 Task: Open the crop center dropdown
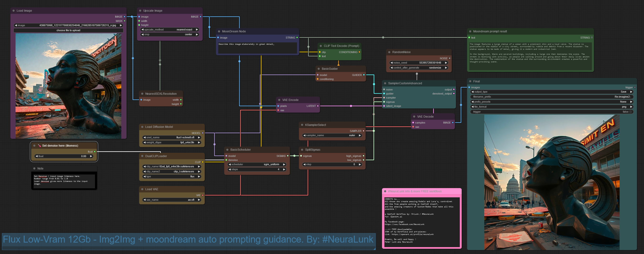tap(170, 35)
